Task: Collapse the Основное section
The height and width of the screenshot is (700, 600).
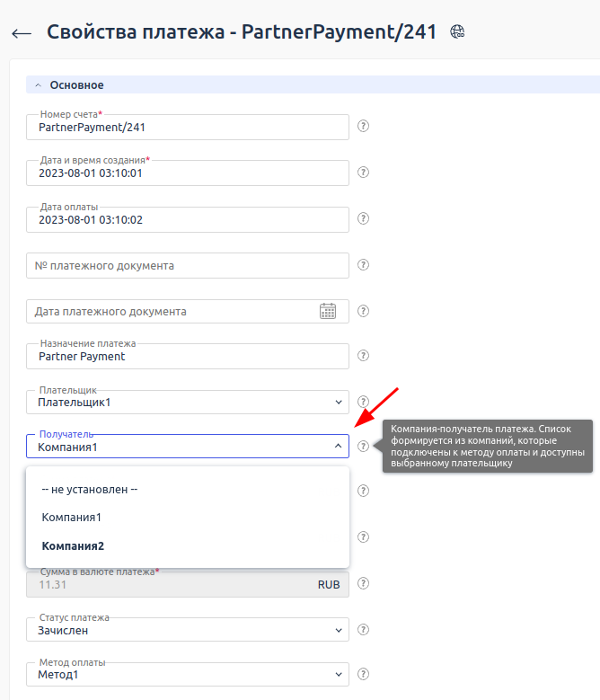Action: click(x=38, y=85)
